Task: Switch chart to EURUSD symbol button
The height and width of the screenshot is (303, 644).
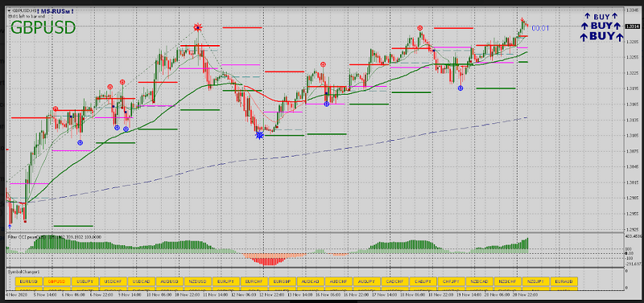Action: 29,281
